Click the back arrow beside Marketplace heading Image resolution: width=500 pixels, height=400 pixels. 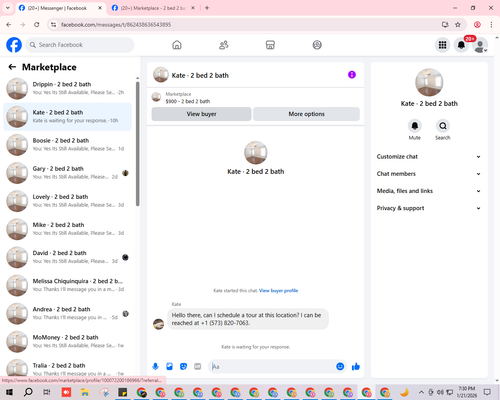click(x=12, y=67)
